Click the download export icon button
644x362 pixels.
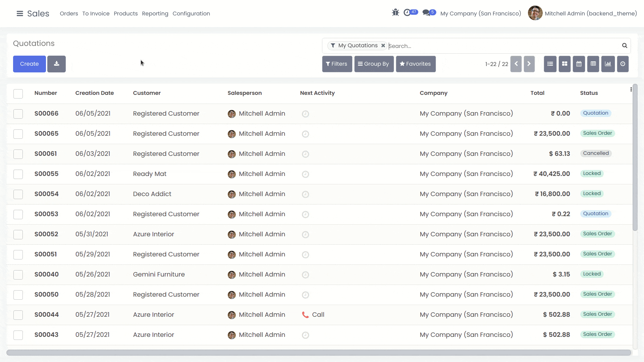pos(56,64)
